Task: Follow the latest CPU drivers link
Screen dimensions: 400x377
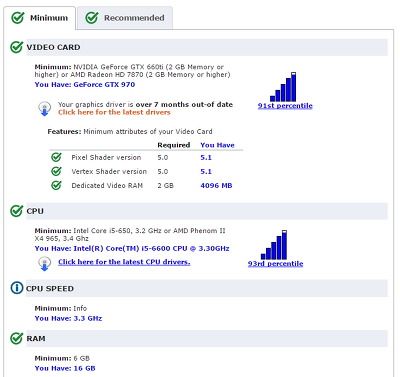Action: pyautogui.click(x=124, y=262)
